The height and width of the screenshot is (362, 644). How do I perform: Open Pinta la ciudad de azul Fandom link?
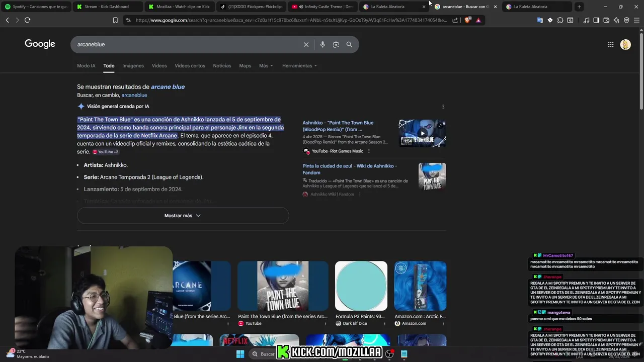click(350, 169)
